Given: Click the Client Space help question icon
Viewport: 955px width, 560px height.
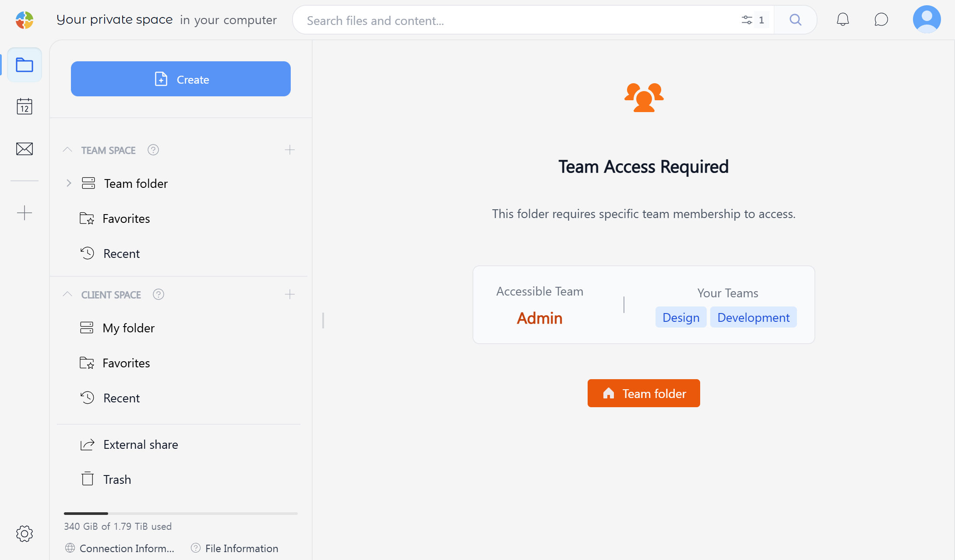Looking at the screenshot, I should pyautogui.click(x=159, y=295).
